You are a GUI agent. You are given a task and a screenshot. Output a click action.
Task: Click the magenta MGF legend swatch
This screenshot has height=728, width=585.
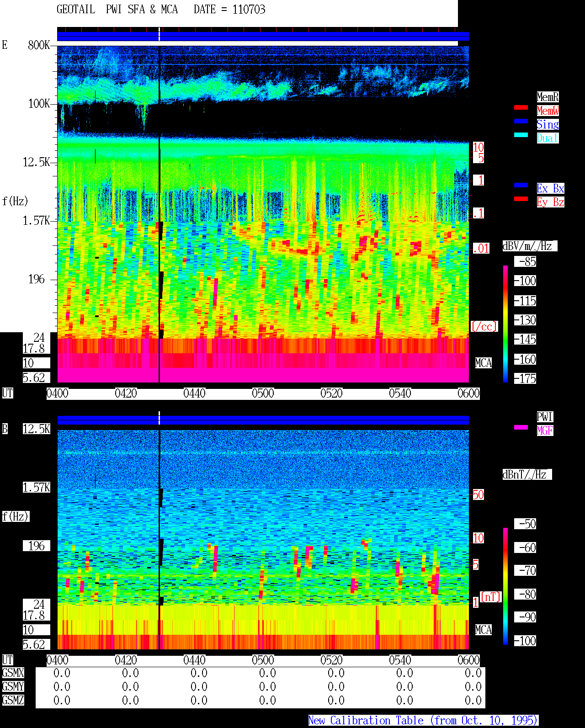[521, 427]
